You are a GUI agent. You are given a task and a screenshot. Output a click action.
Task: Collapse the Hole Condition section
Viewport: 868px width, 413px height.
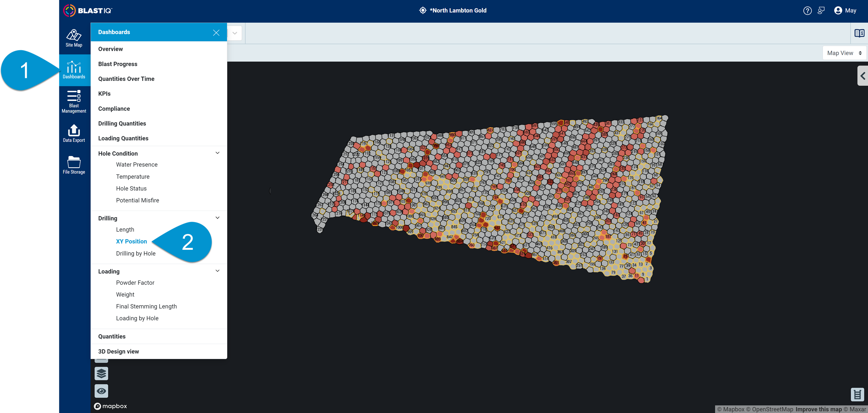[218, 153]
